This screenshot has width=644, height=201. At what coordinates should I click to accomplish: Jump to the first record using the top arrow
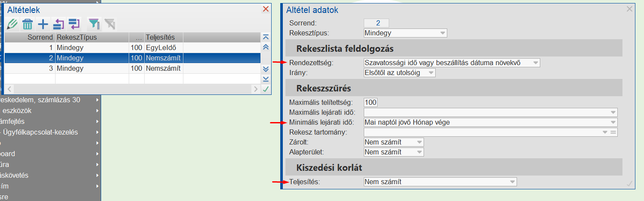[266, 37]
